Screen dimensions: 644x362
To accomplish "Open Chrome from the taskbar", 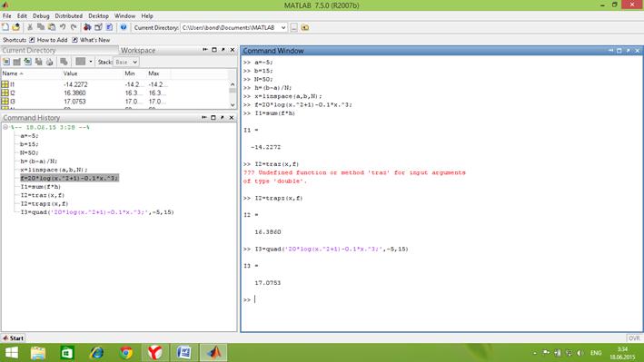I will 126,353.
